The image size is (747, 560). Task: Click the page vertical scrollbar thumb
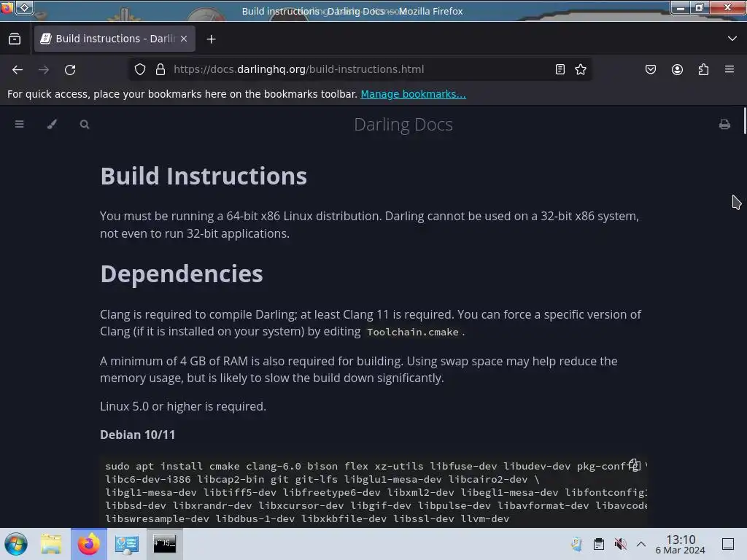pos(744,121)
